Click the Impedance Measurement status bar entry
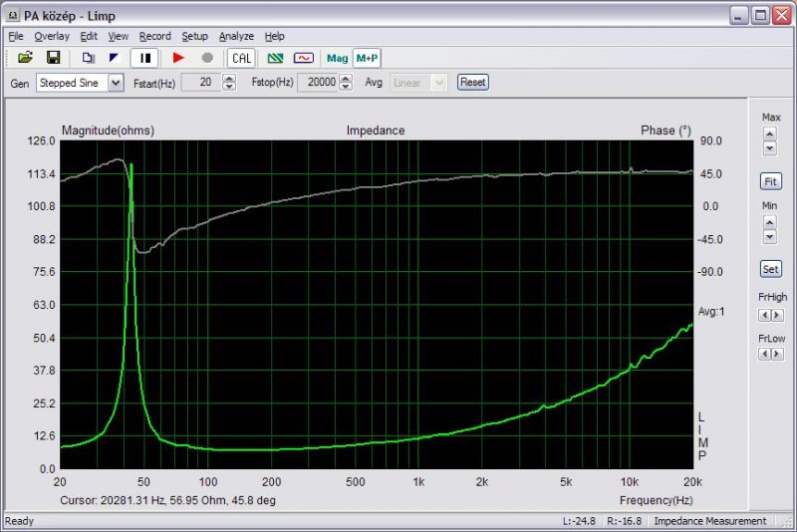797x532 pixels. (x=709, y=521)
